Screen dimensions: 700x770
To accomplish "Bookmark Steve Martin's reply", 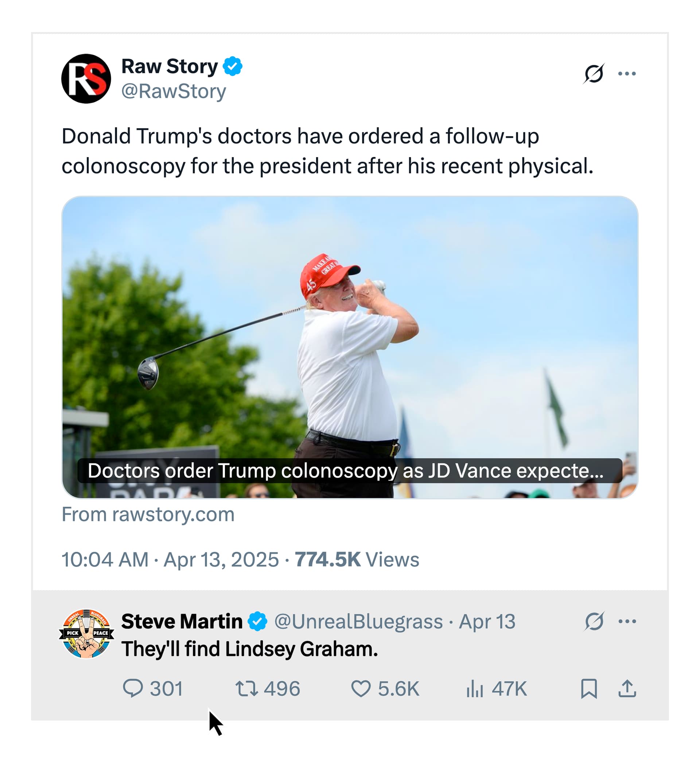I will 588,689.
